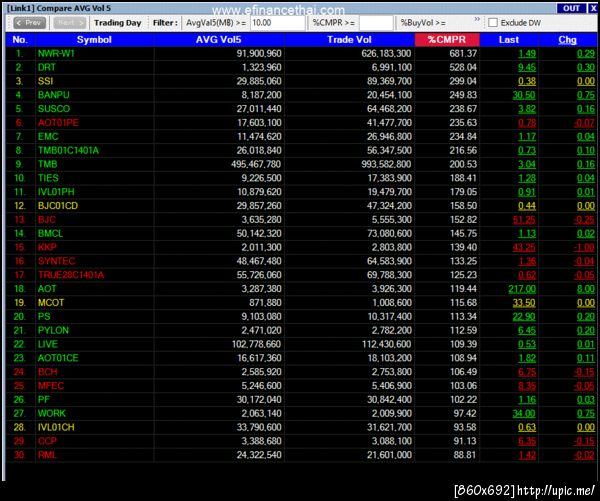Image resolution: width=600 pixels, height=501 pixels.
Task: Click NWR-W1 %CMPR value 681.37
Action: [463, 54]
